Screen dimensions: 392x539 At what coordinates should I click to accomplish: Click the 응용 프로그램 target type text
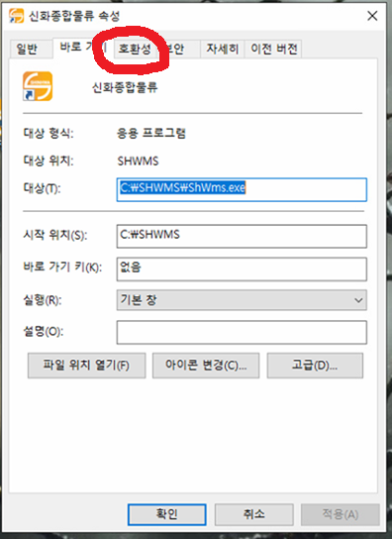click(151, 133)
